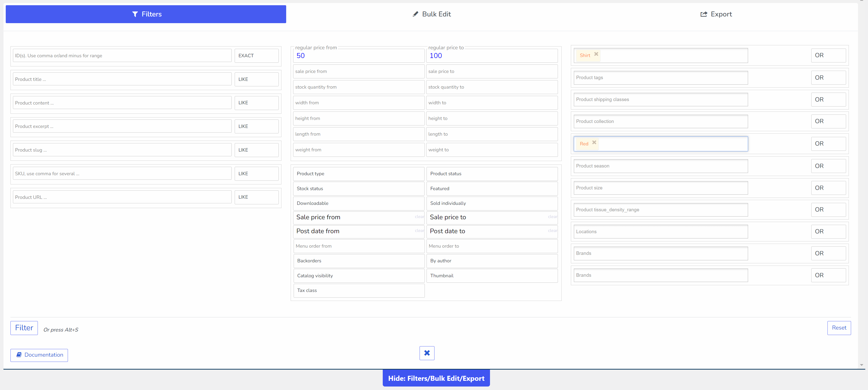The width and height of the screenshot is (868, 390).
Task: Click the blue X close icon button
Action: click(x=427, y=353)
